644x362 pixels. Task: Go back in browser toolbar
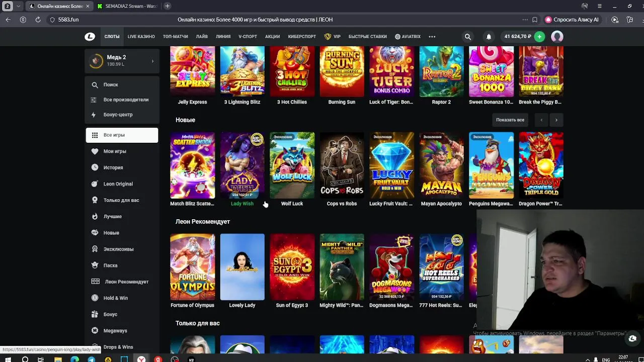click(8, 20)
